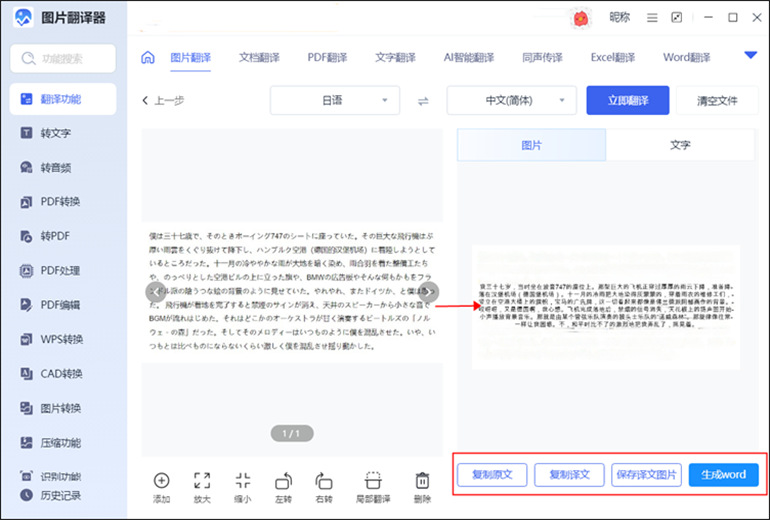The height and width of the screenshot is (520, 770).
Task: Swap source and target languages
Action: click(423, 101)
